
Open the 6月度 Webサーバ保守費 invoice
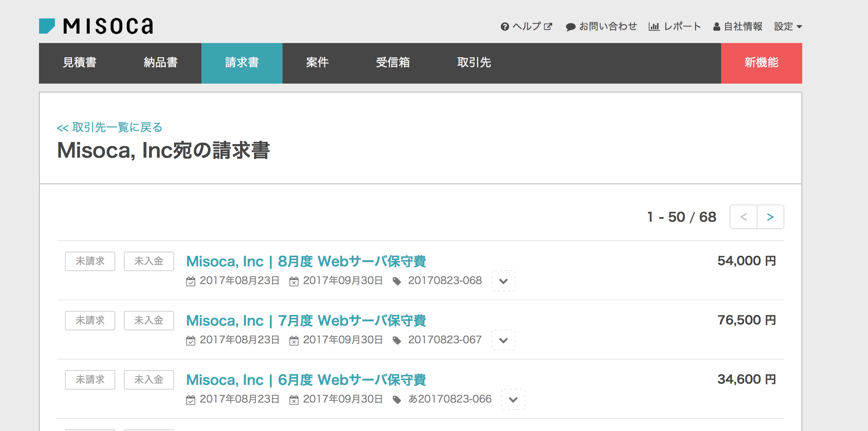click(x=306, y=380)
